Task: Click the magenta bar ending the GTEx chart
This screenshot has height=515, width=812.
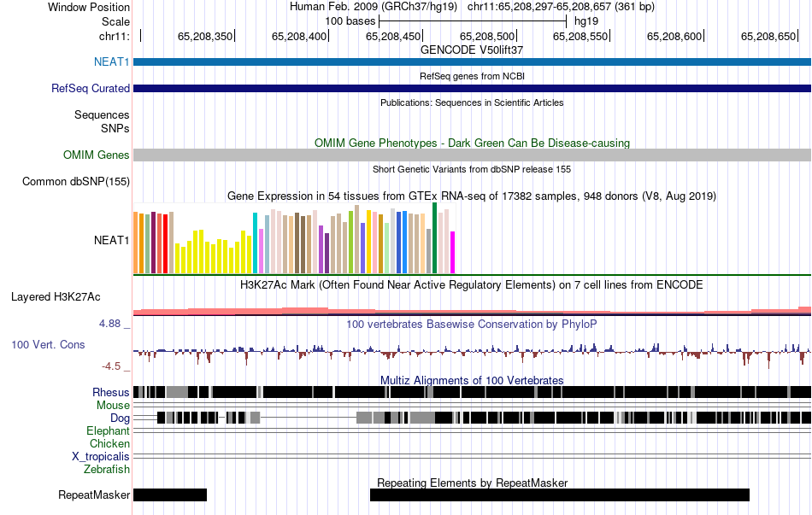Action: (x=453, y=253)
